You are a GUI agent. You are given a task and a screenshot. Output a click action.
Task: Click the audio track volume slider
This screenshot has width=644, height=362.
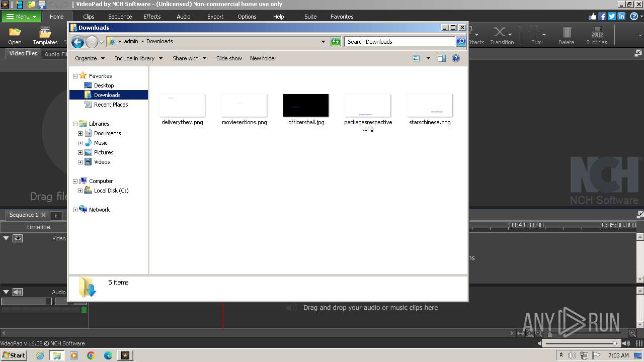pos(26,302)
